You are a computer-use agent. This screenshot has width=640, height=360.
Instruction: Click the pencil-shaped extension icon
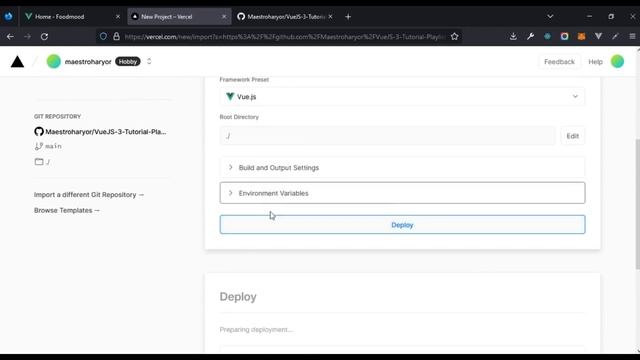(x=615, y=37)
